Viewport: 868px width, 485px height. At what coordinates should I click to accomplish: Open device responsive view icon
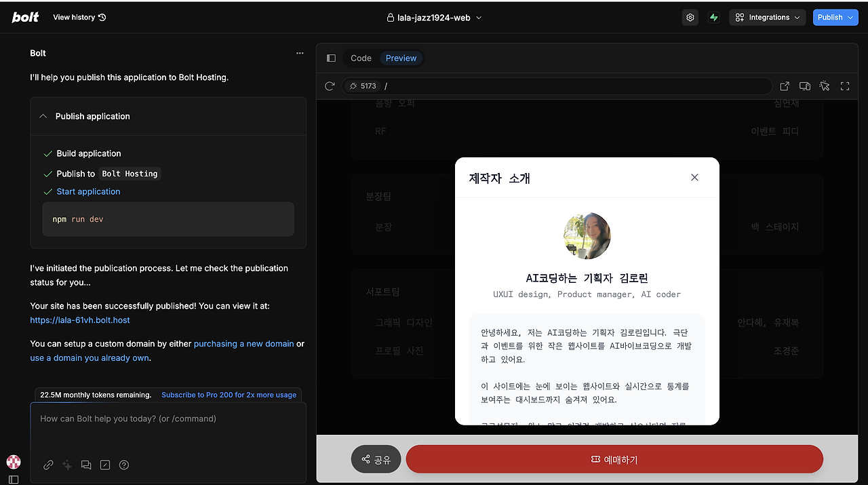pyautogui.click(x=805, y=86)
